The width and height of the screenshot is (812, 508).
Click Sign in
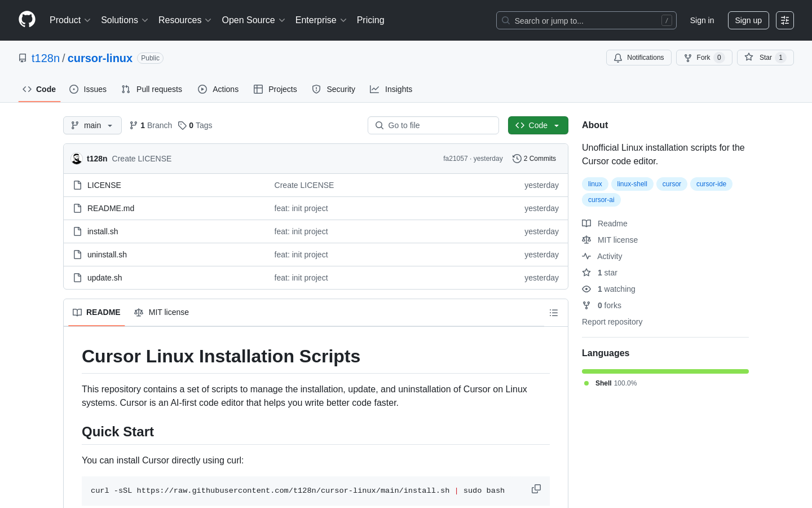(702, 20)
